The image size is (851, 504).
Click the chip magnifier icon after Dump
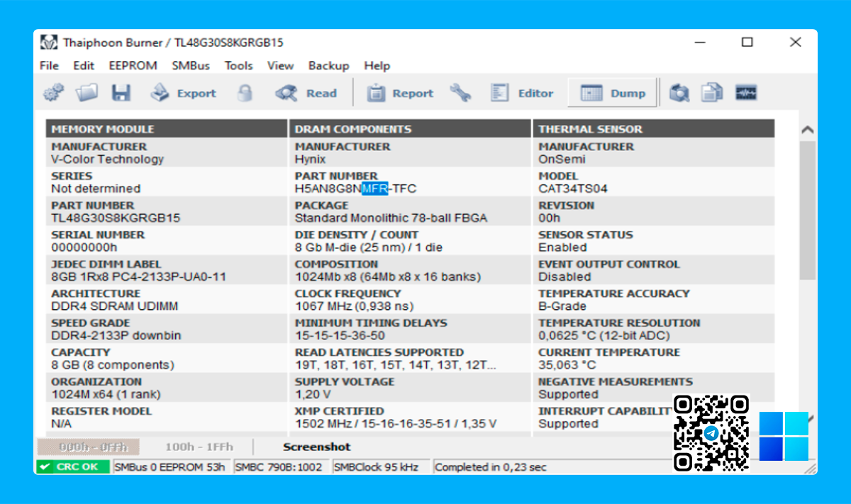(679, 93)
